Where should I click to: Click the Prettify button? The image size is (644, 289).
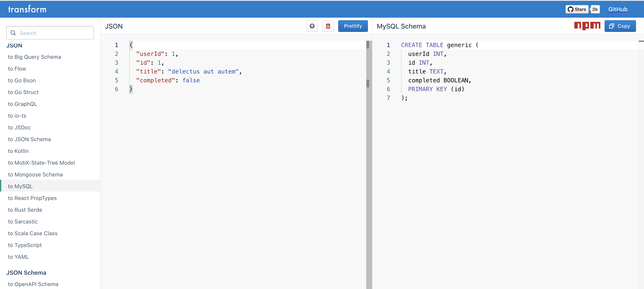[353, 26]
